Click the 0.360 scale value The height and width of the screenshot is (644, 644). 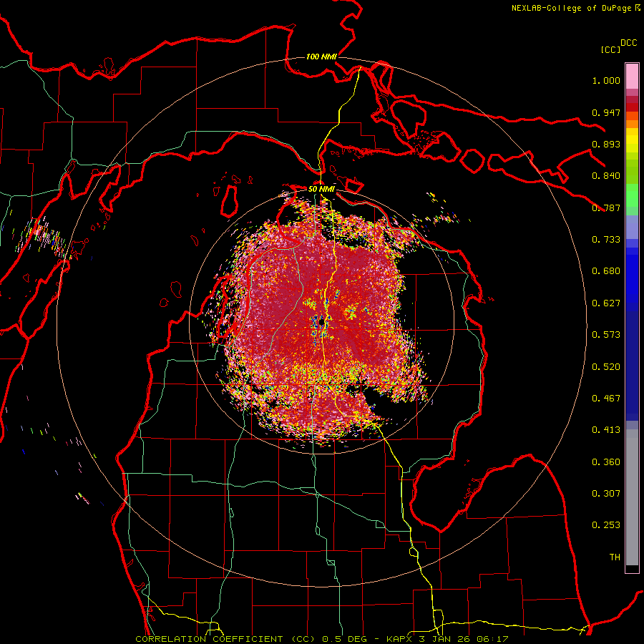click(x=606, y=462)
